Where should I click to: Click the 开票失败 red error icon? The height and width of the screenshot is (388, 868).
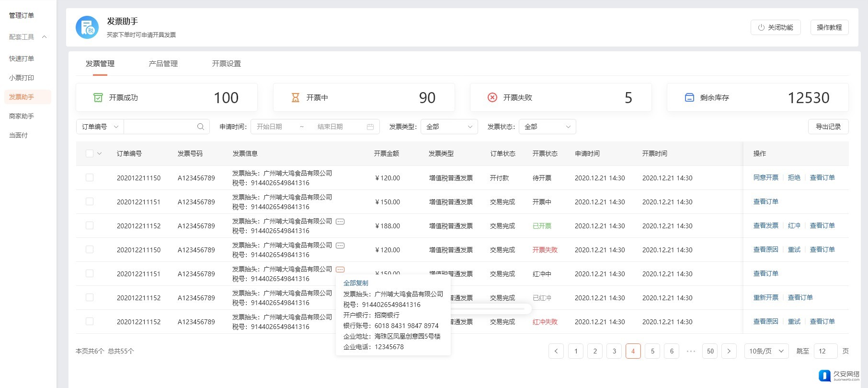click(492, 97)
